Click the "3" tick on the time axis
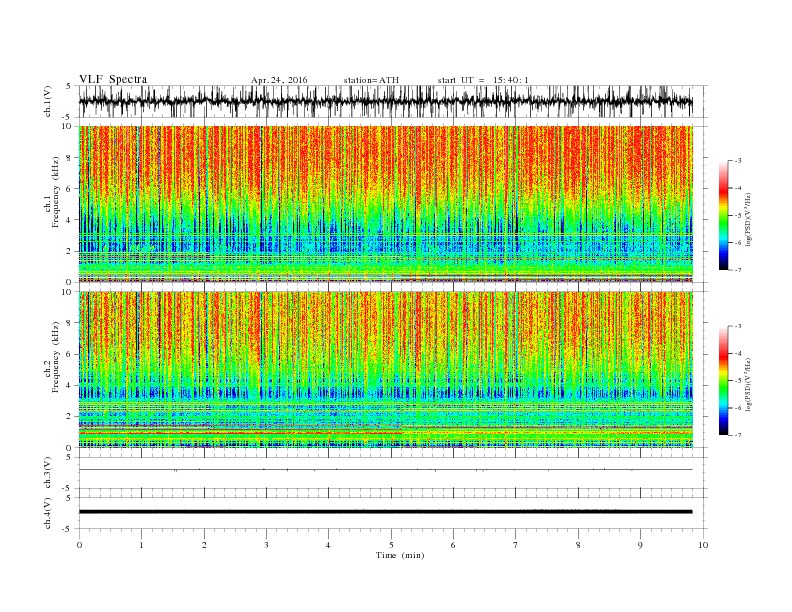 pyautogui.click(x=266, y=545)
